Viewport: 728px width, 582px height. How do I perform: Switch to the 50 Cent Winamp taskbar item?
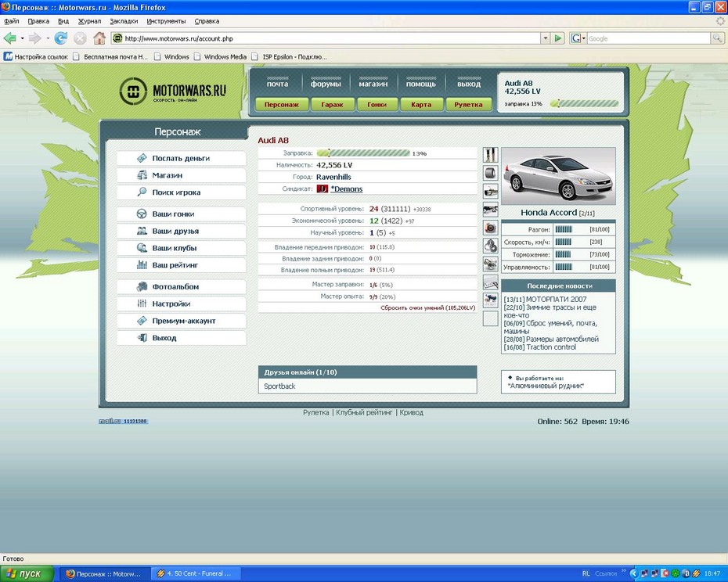[195, 573]
